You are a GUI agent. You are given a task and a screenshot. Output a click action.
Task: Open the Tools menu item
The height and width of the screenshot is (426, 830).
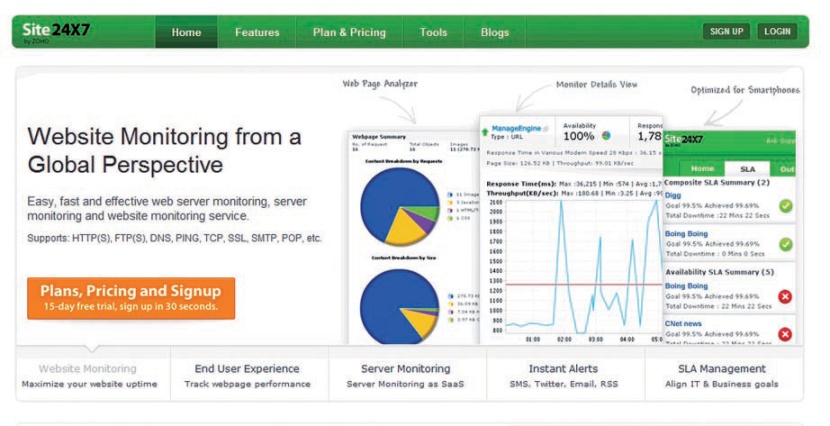click(x=433, y=32)
